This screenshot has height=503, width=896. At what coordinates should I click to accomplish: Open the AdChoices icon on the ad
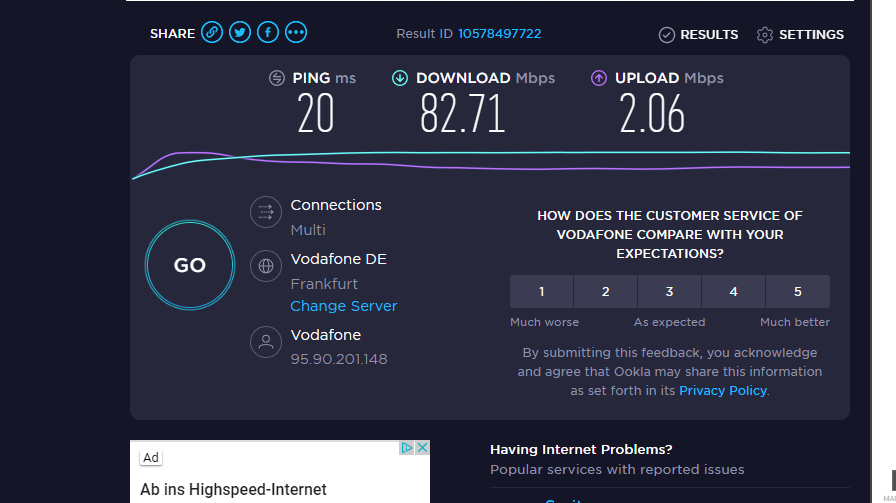406,448
